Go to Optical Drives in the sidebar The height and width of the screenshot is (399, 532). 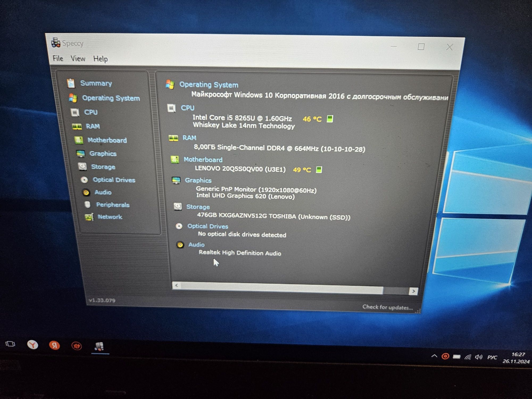pyautogui.click(x=114, y=180)
